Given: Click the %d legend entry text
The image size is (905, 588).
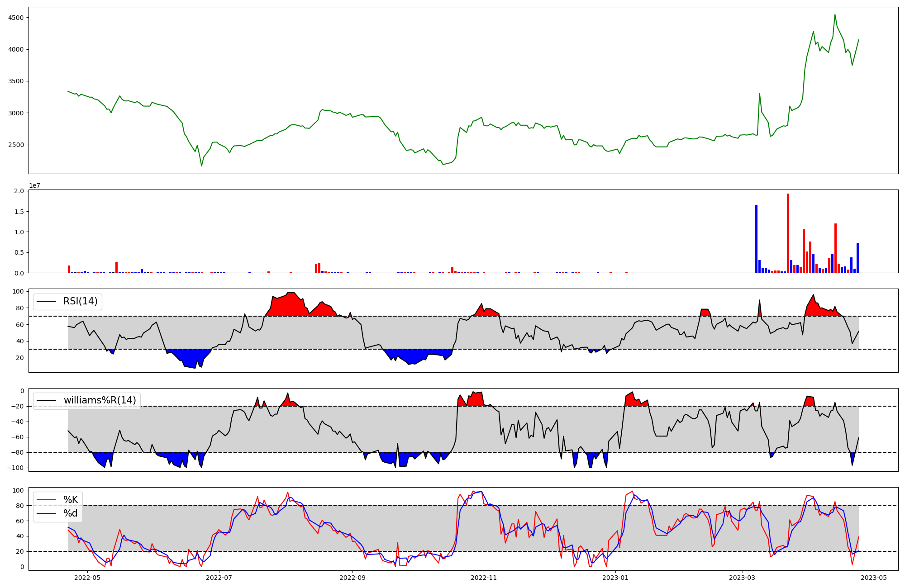Looking at the screenshot, I should [x=70, y=513].
